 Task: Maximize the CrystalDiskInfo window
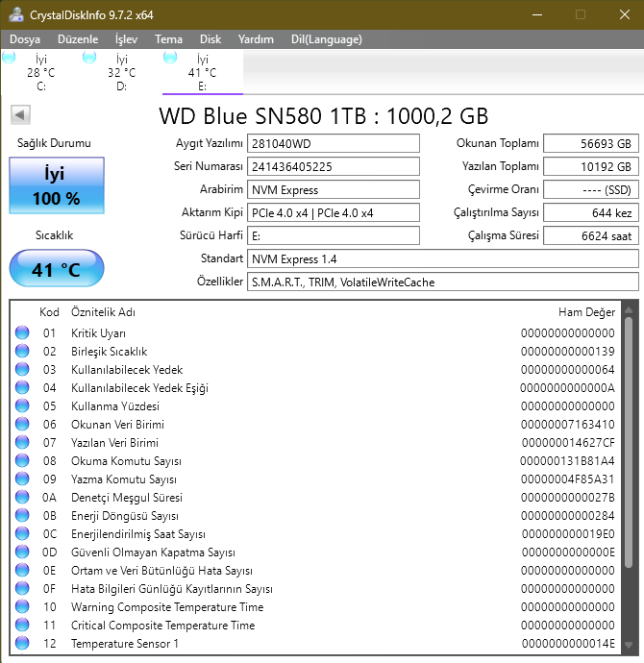coord(581,14)
